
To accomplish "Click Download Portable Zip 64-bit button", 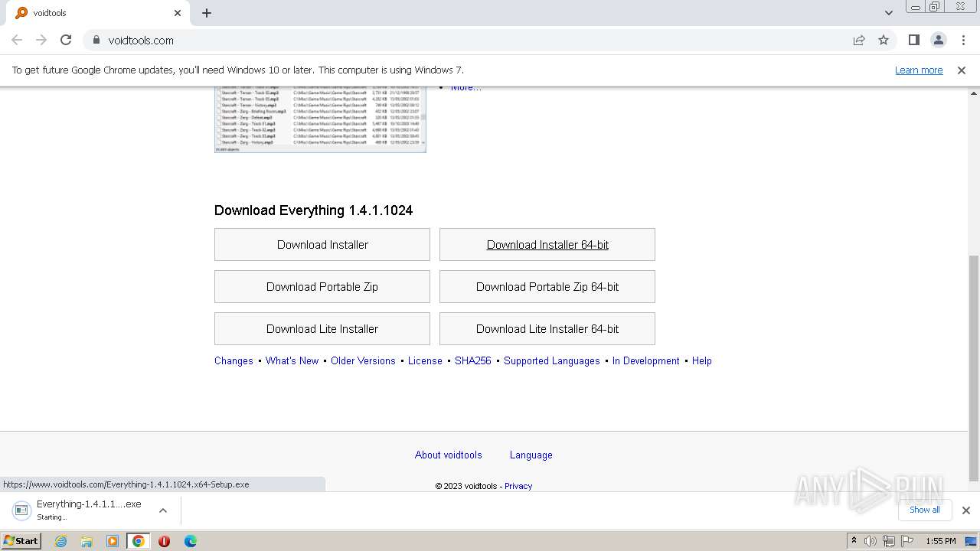I will coord(547,287).
